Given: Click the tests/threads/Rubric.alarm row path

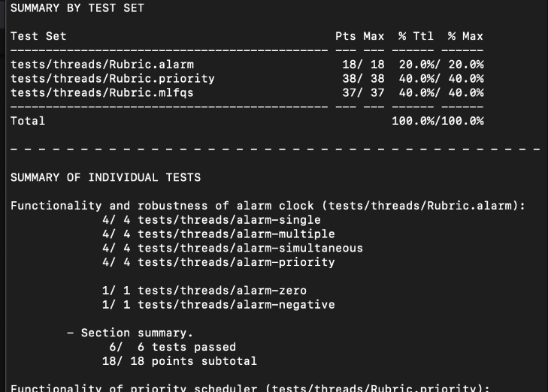Looking at the screenshot, I should click(x=101, y=65).
